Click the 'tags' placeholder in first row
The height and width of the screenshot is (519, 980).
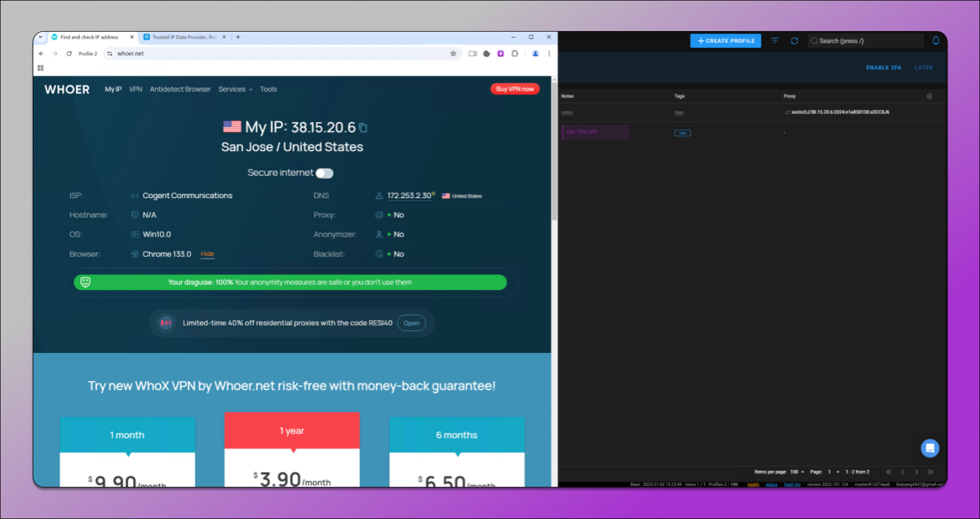(x=679, y=113)
